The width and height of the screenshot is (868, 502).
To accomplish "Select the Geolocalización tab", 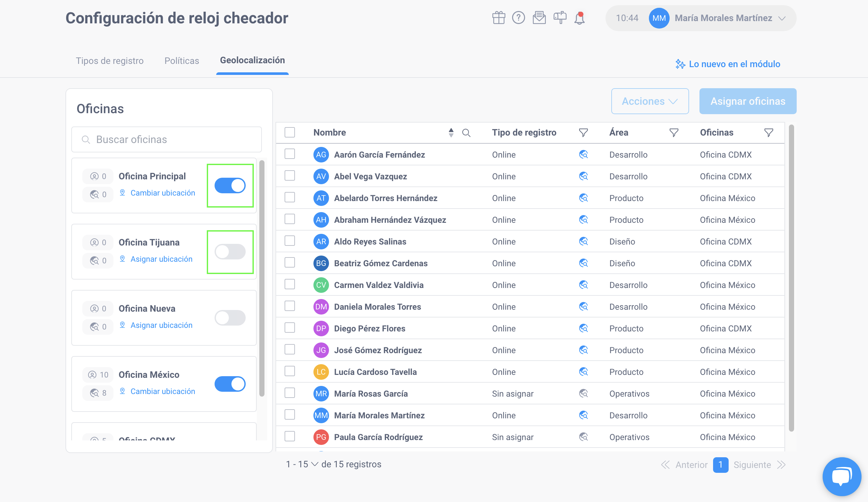I will coord(252,60).
